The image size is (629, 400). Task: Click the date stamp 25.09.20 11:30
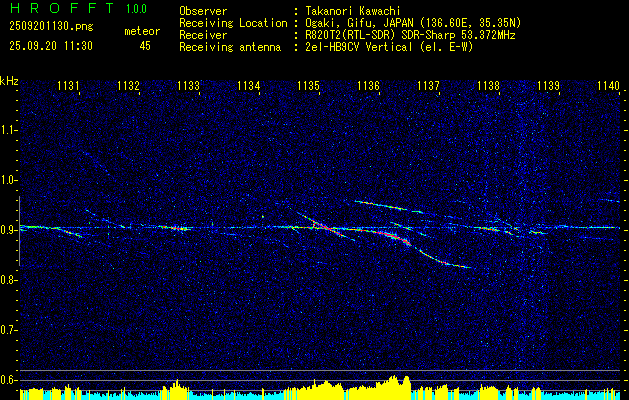51,46
